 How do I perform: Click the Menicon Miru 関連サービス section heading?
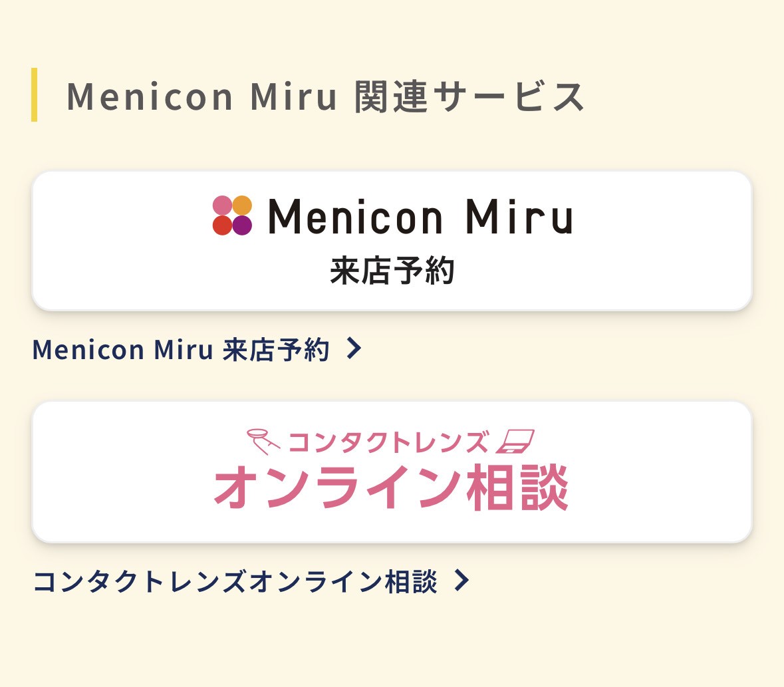(x=325, y=96)
